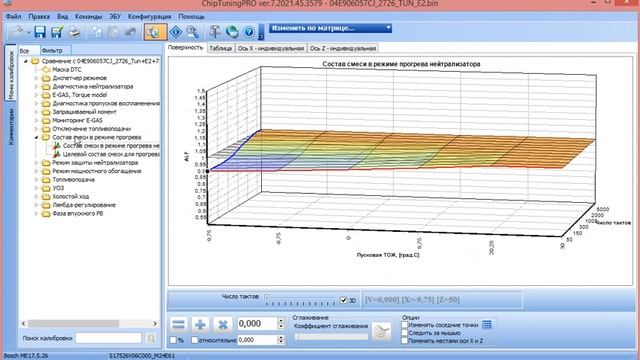Select the Фильтр tab in calibration panel
The image size is (640, 360).
(x=52, y=51)
